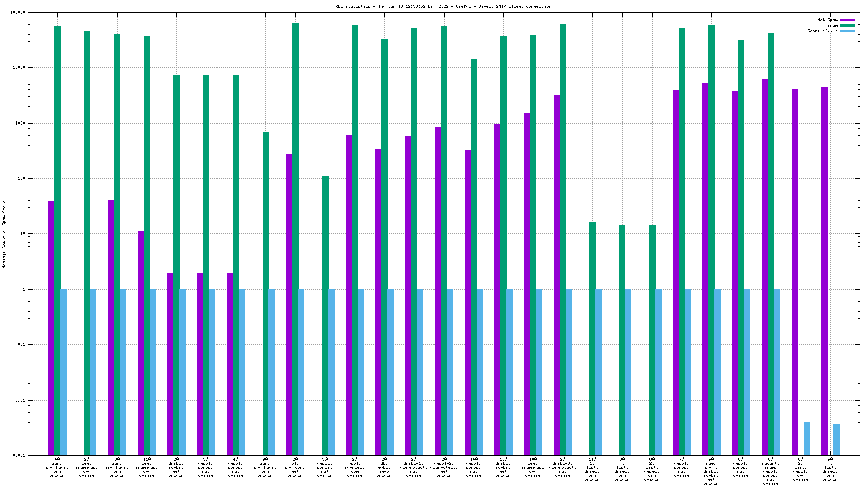Click the chart title RBL Statistics
Viewport: 868px width, 488px height.
[x=443, y=6]
